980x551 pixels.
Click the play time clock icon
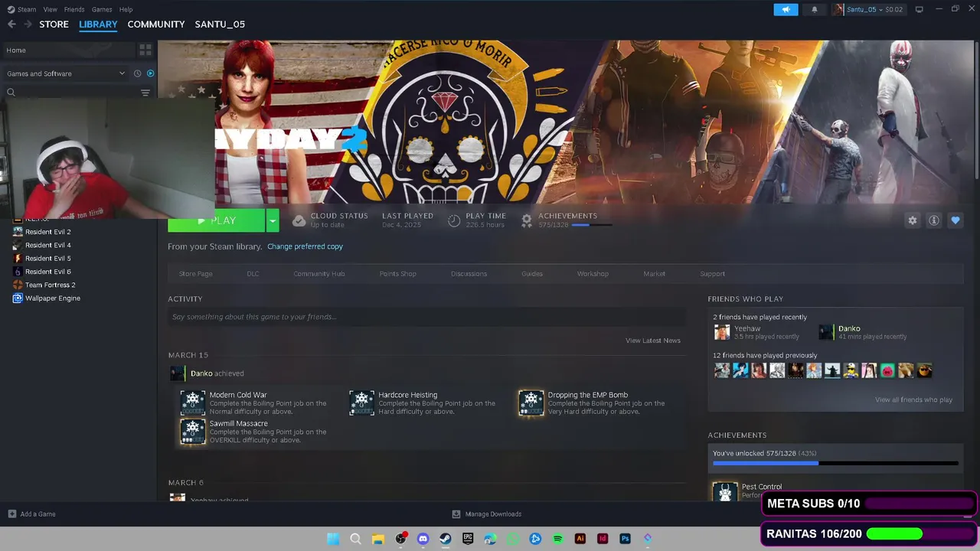pos(454,220)
